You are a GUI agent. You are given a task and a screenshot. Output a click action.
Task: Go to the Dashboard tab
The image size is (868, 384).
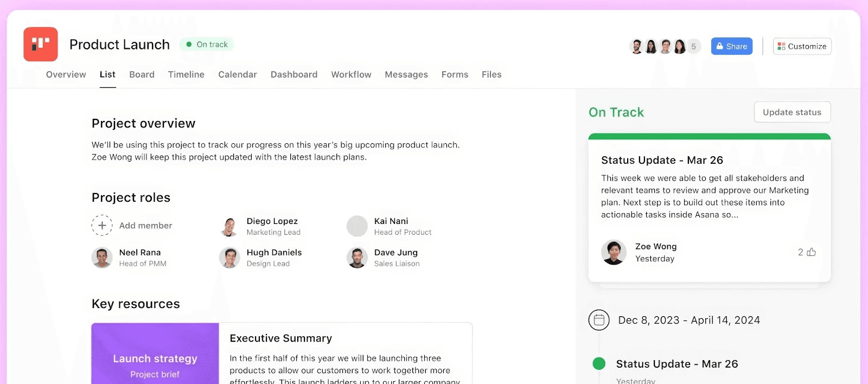[294, 74]
